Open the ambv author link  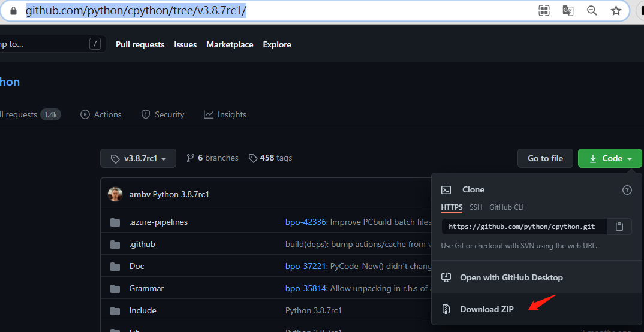[x=139, y=194]
